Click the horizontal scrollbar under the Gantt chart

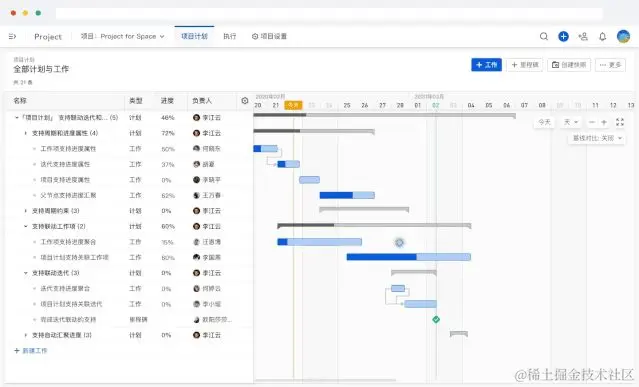(325, 380)
